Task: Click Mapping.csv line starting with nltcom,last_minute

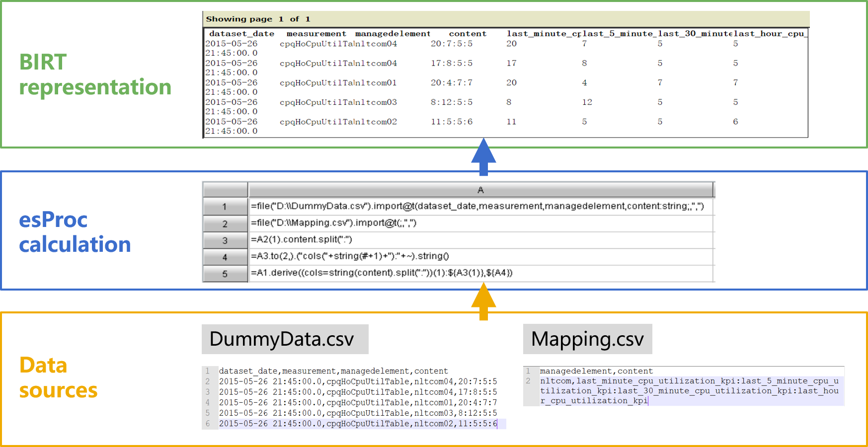Action: 690,391
